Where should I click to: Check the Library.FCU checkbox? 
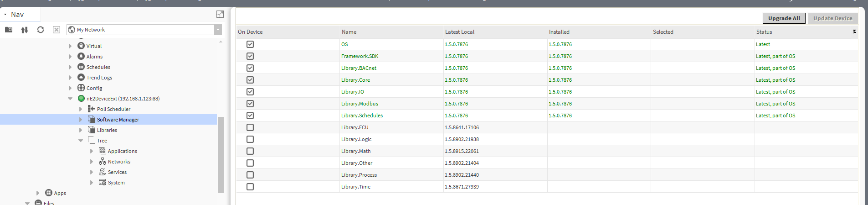point(250,127)
